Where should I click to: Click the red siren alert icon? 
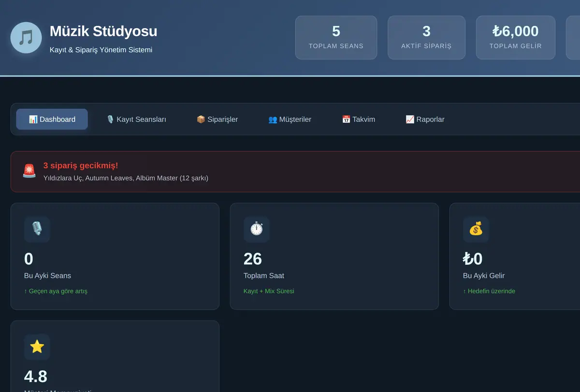tap(29, 171)
